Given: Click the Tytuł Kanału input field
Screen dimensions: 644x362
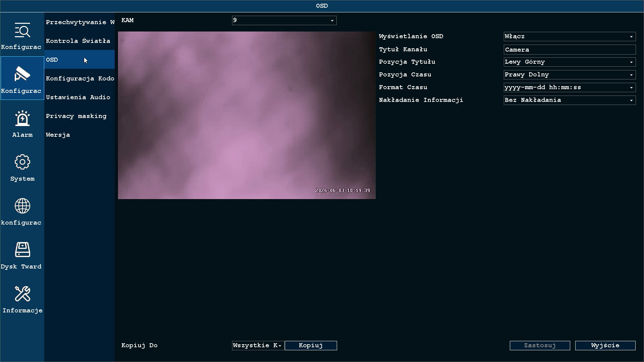Looking at the screenshot, I should pos(570,50).
